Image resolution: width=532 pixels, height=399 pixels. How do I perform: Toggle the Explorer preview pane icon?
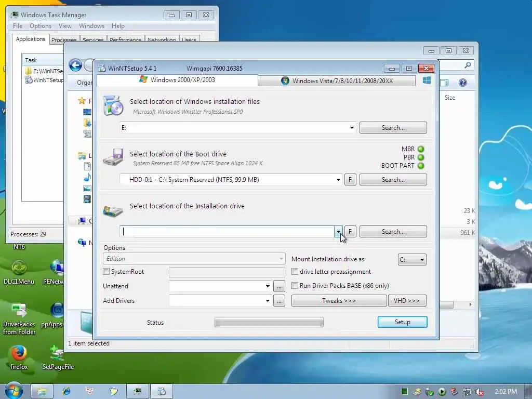point(444,83)
